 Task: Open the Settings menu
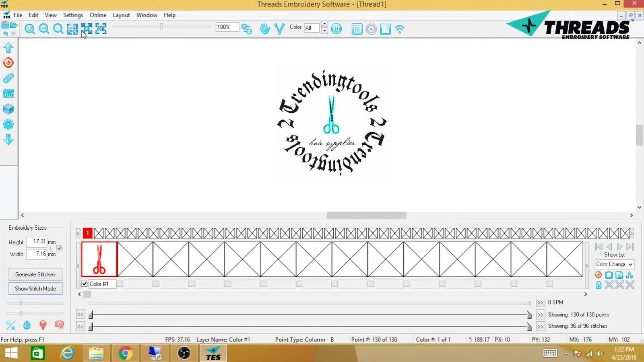(73, 15)
